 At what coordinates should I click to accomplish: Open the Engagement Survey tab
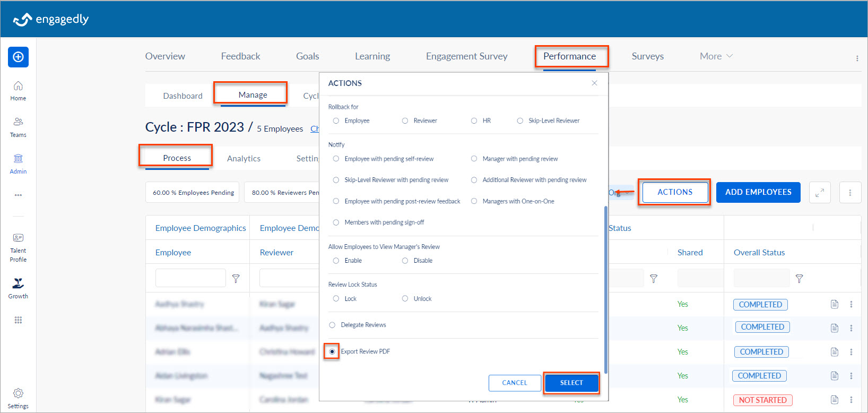tap(466, 56)
